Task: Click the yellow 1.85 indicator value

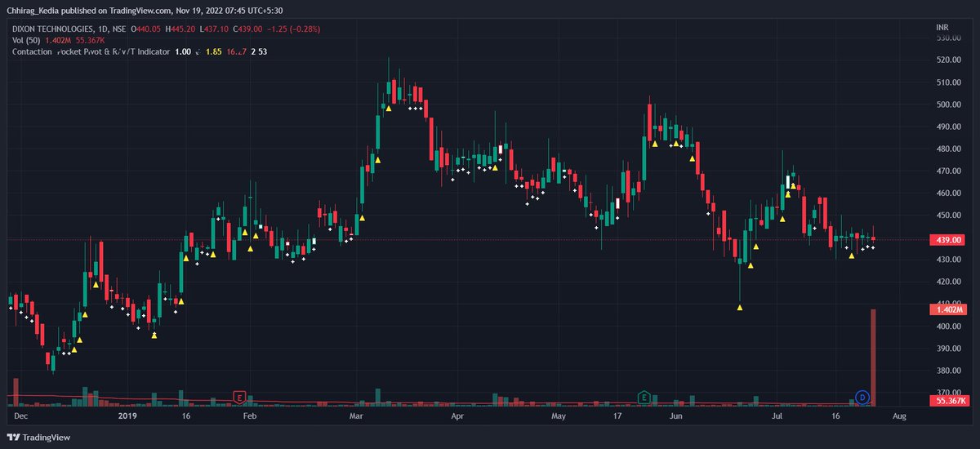Action: tap(214, 51)
